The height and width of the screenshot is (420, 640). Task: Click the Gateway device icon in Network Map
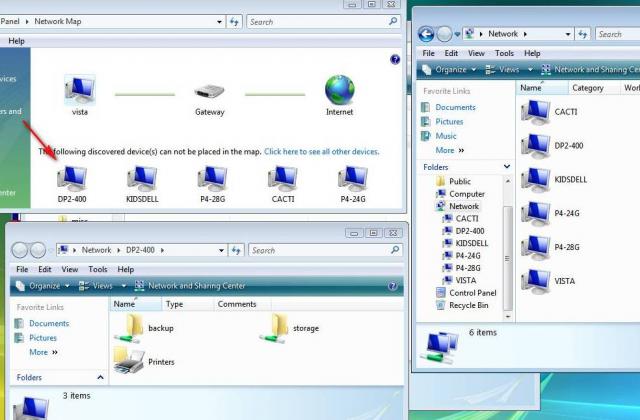click(209, 91)
